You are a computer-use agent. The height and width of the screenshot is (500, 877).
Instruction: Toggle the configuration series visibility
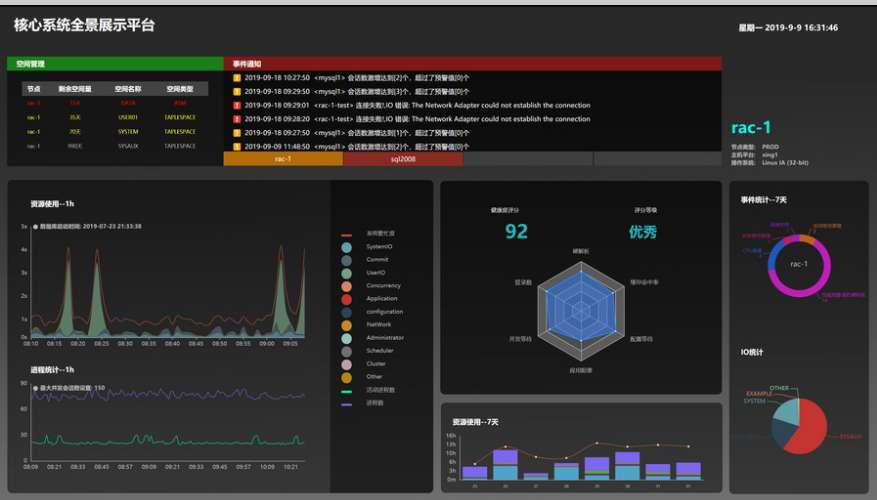(x=347, y=312)
